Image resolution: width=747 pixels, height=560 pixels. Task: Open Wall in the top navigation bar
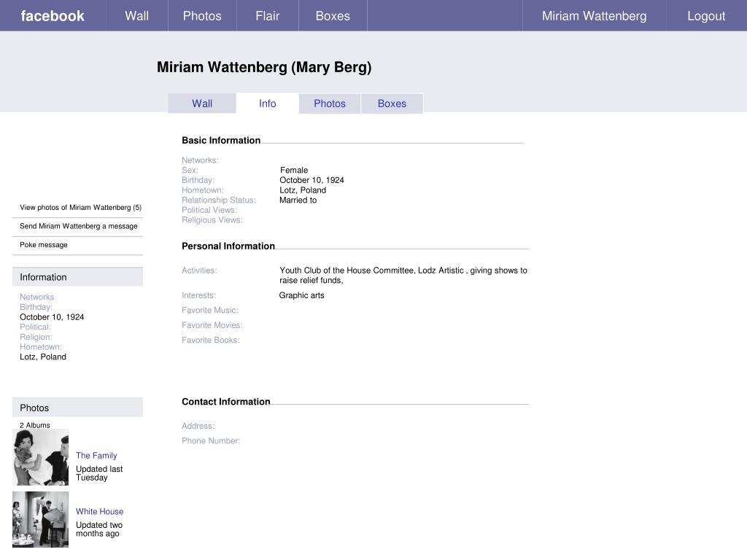coord(136,16)
